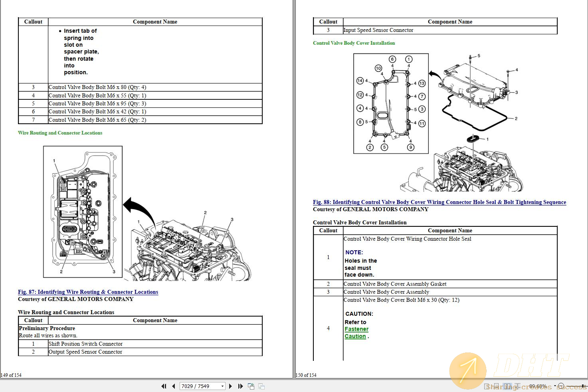Select row Control Valve Body Bolt M6 x 95

pyautogui.click(x=140, y=103)
